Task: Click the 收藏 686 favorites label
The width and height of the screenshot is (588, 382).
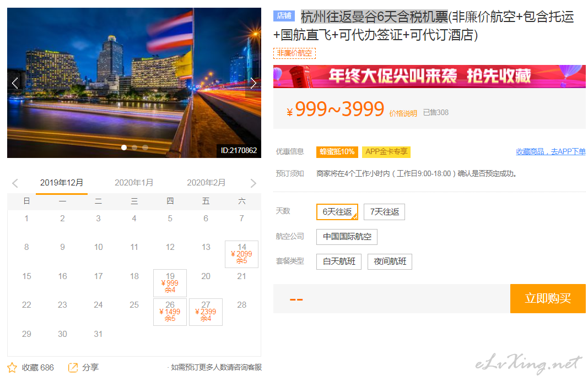Action: coord(37,367)
